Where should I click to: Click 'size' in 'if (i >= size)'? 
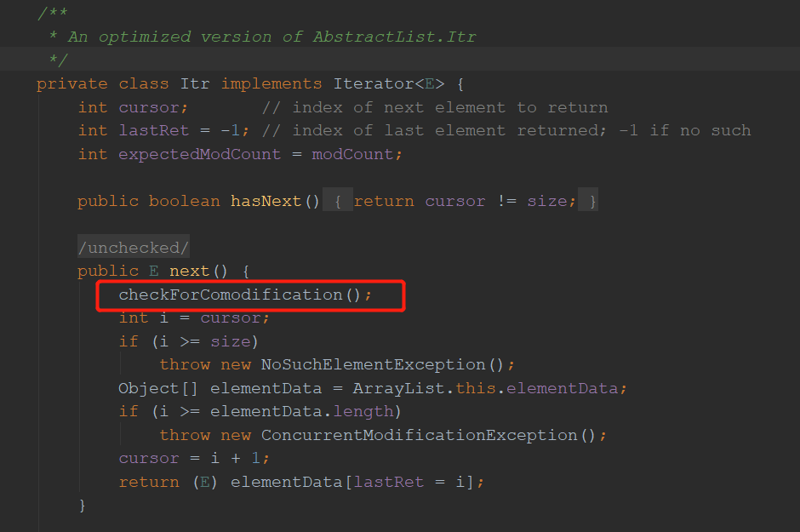coord(231,341)
